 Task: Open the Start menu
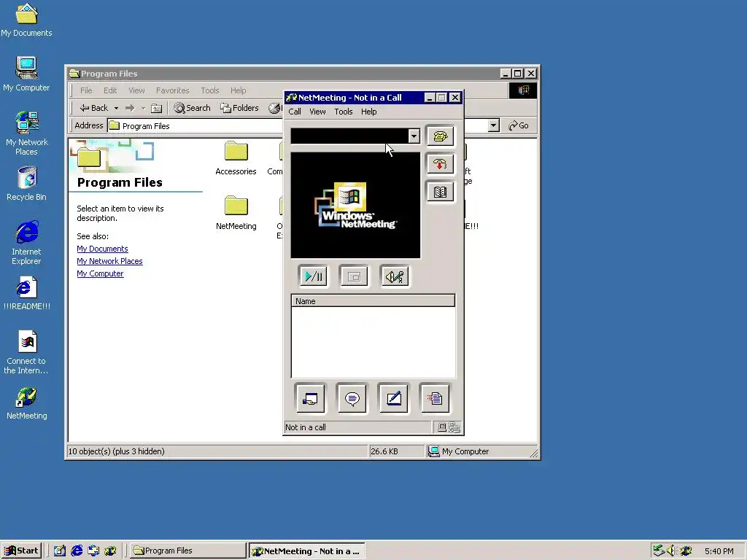(21, 551)
